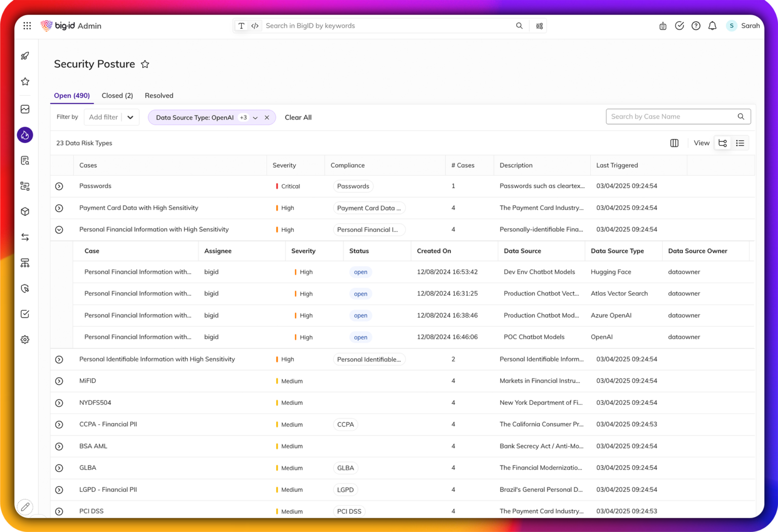Switch to grouped tree view

[723, 143]
